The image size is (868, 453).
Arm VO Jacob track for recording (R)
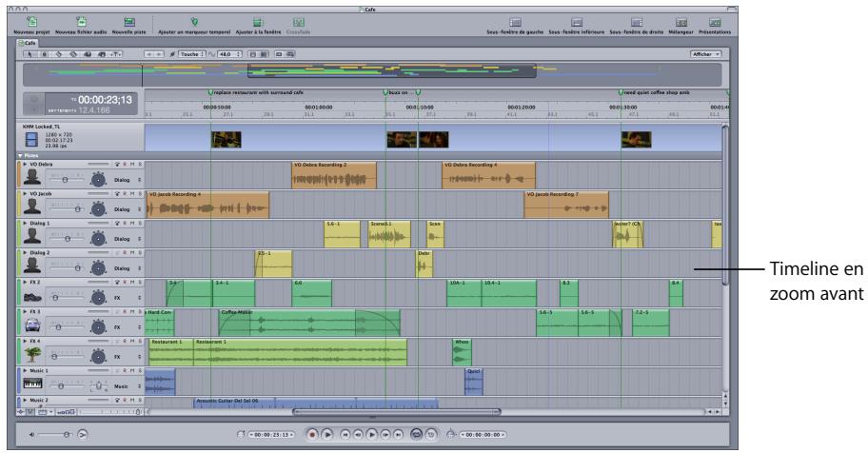pos(125,194)
